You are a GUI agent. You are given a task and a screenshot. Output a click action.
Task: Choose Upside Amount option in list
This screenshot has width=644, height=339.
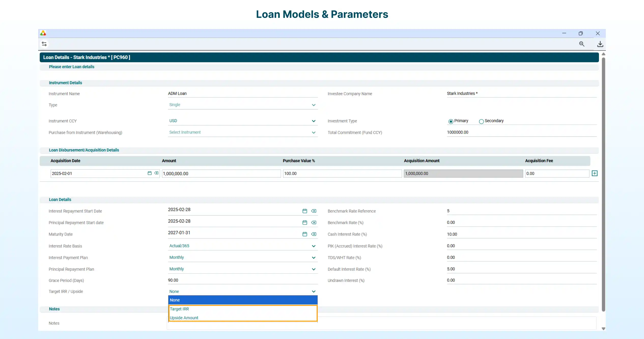pos(243,318)
